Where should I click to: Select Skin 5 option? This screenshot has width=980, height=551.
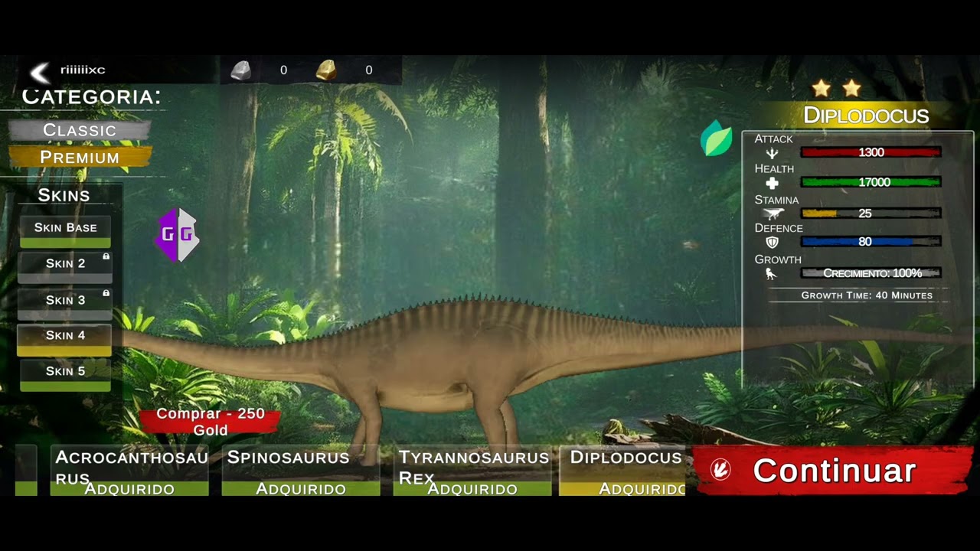[x=65, y=375]
